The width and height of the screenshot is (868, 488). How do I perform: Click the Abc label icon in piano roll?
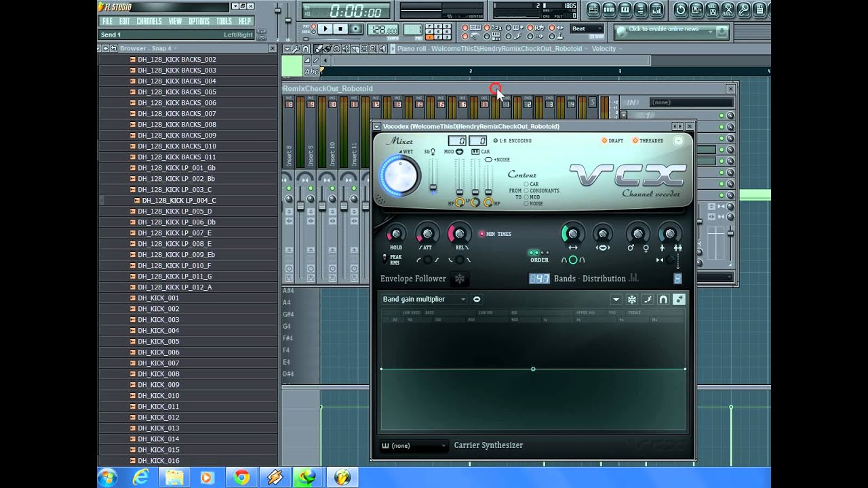pyautogui.click(x=311, y=71)
